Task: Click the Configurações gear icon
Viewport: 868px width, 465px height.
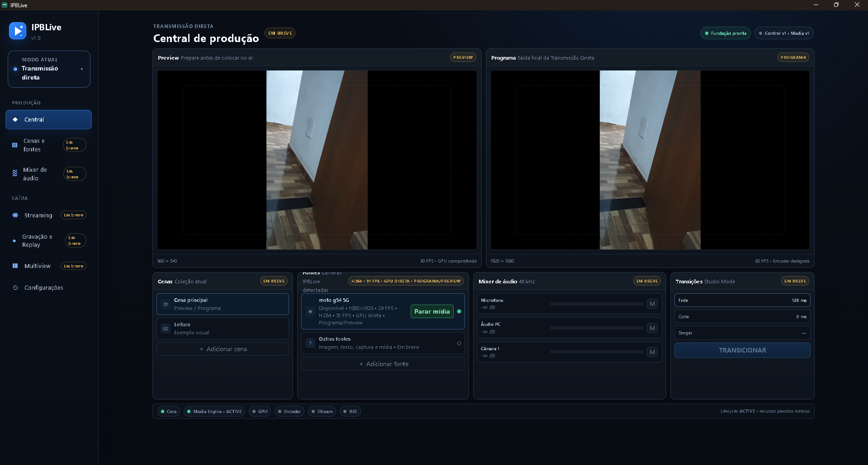Action: pos(15,287)
